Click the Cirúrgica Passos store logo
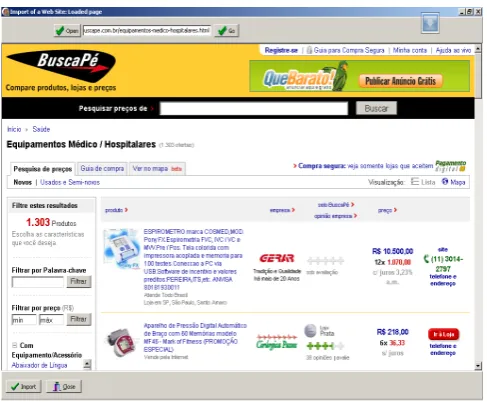The width and height of the screenshot is (487, 402). [x=277, y=342]
